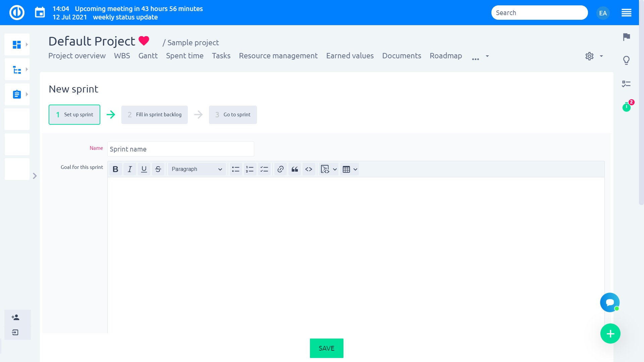
Task: Insert inline code formatting
Action: pos(309,169)
